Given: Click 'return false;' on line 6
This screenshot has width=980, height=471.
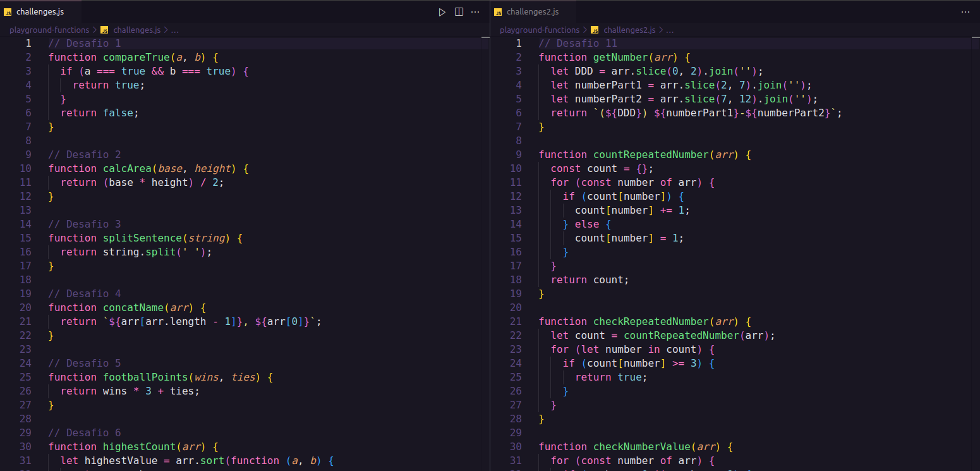Looking at the screenshot, I should click(100, 113).
